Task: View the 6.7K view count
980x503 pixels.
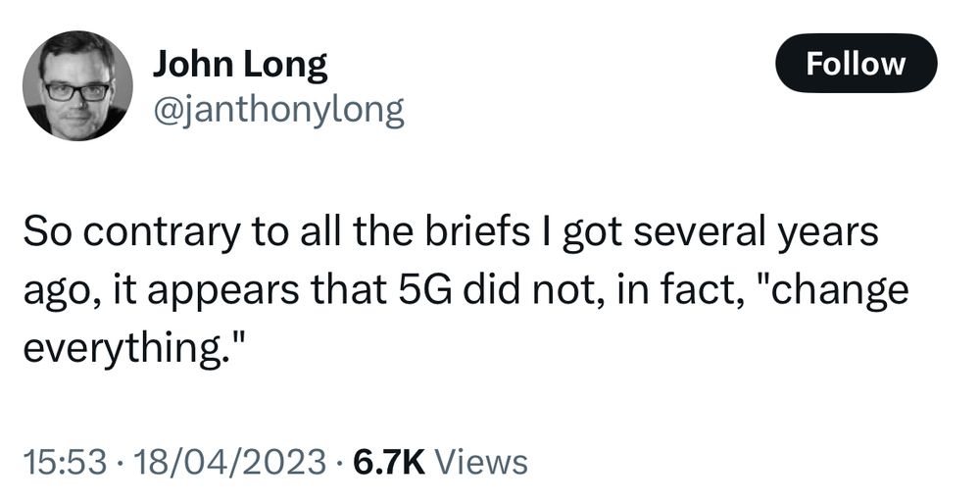Action: (x=389, y=463)
